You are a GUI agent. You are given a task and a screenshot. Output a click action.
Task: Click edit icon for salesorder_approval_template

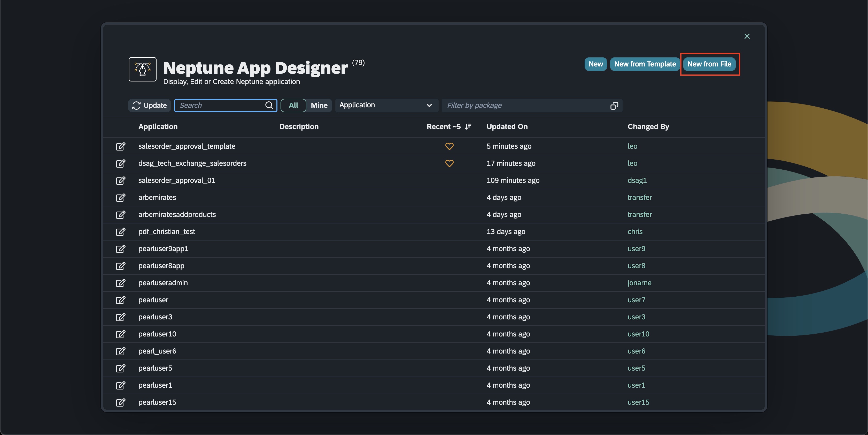pyautogui.click(x=121, y=146)
